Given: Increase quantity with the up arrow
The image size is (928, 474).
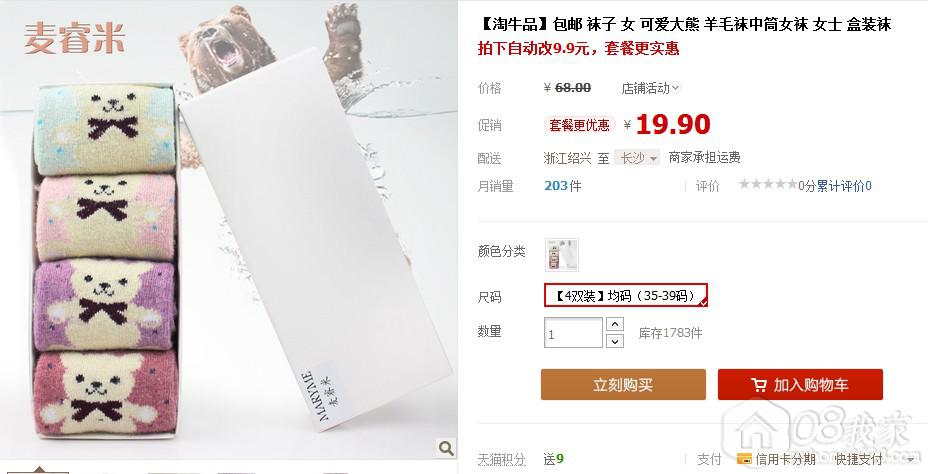Looking at the screenshot, I should pyautogui.click(x=615, y=324).
